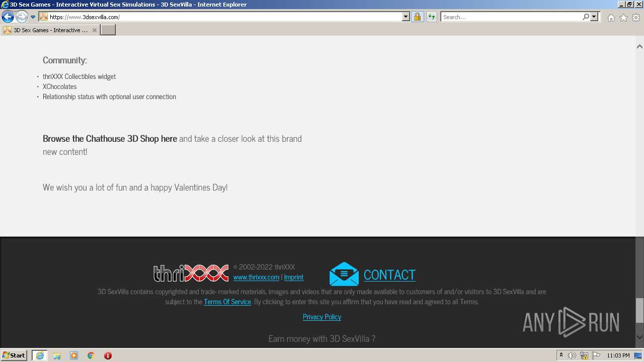Open the Tools gear icon

(636, 18)
